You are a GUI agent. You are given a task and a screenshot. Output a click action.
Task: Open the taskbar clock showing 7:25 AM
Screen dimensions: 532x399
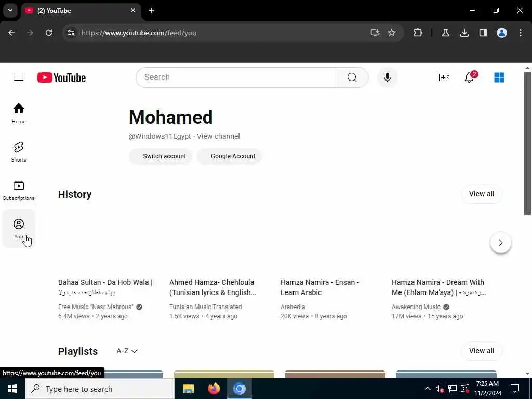[487, 389]
